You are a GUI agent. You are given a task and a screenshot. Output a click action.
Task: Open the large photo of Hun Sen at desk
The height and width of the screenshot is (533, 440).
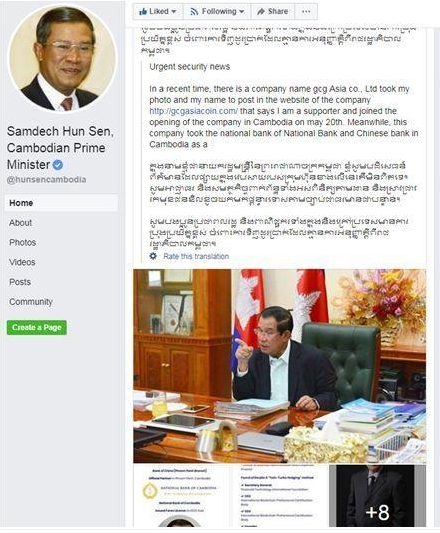pos(280,366)
